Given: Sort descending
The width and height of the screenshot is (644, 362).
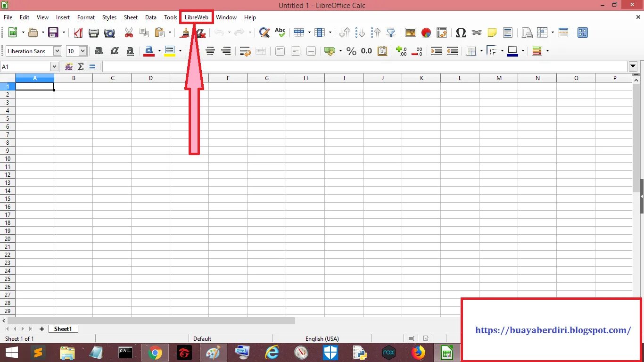Looking at the screenshot, I should [x=376, y=33].
